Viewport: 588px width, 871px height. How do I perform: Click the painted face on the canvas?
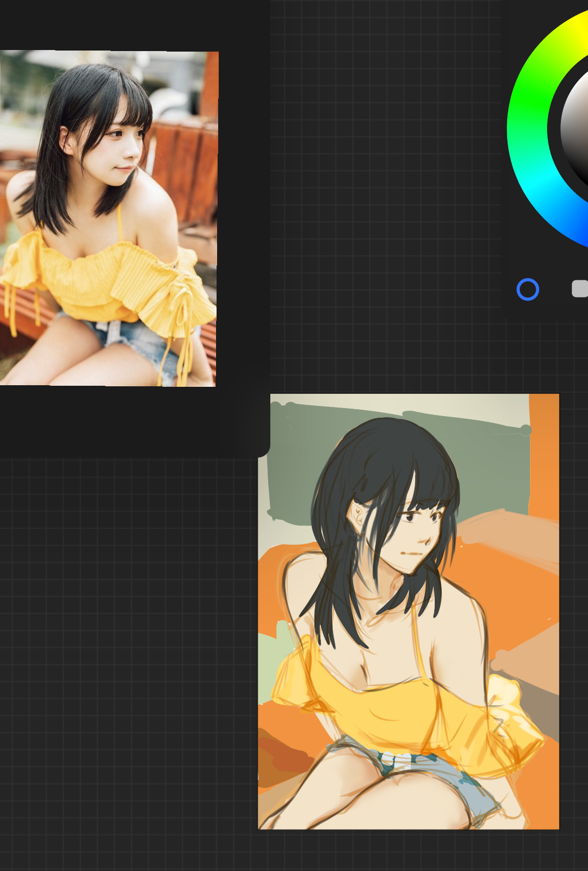pos(415,537)
